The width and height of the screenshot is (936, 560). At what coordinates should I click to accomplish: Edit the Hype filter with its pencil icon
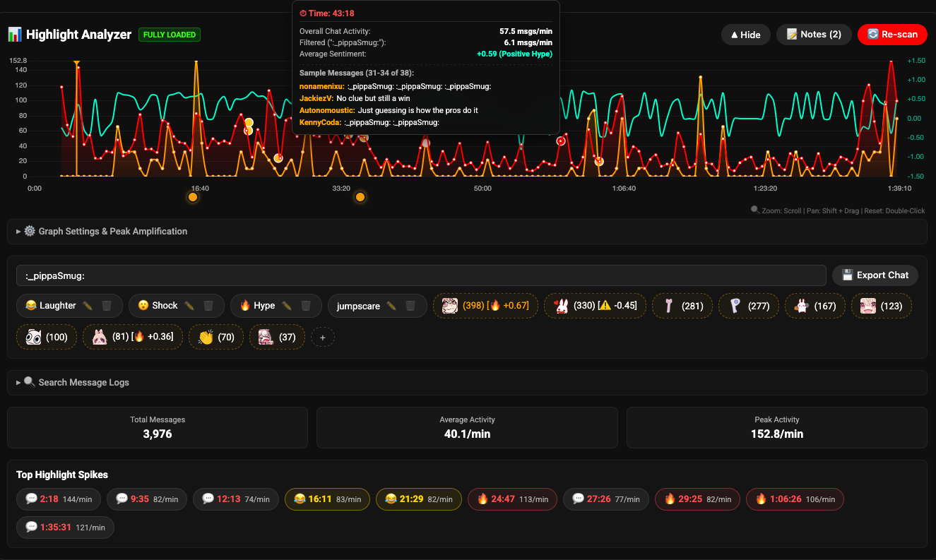coord(287,306)
